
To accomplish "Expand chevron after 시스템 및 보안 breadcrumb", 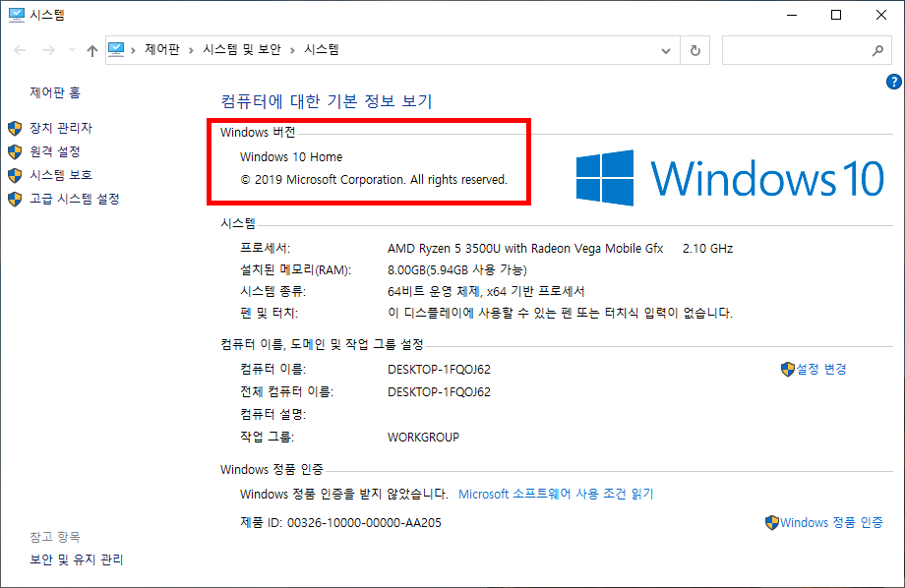I will 292,50.
